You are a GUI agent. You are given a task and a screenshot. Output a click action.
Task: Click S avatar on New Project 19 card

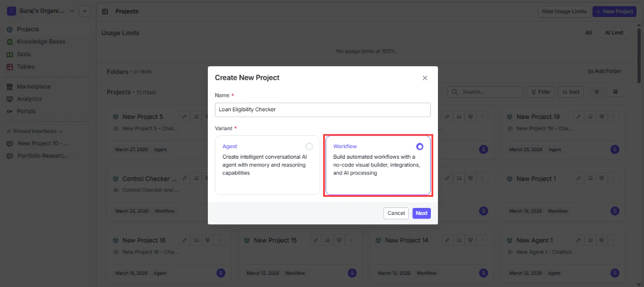pyautogui.click(x=614, y=149)
